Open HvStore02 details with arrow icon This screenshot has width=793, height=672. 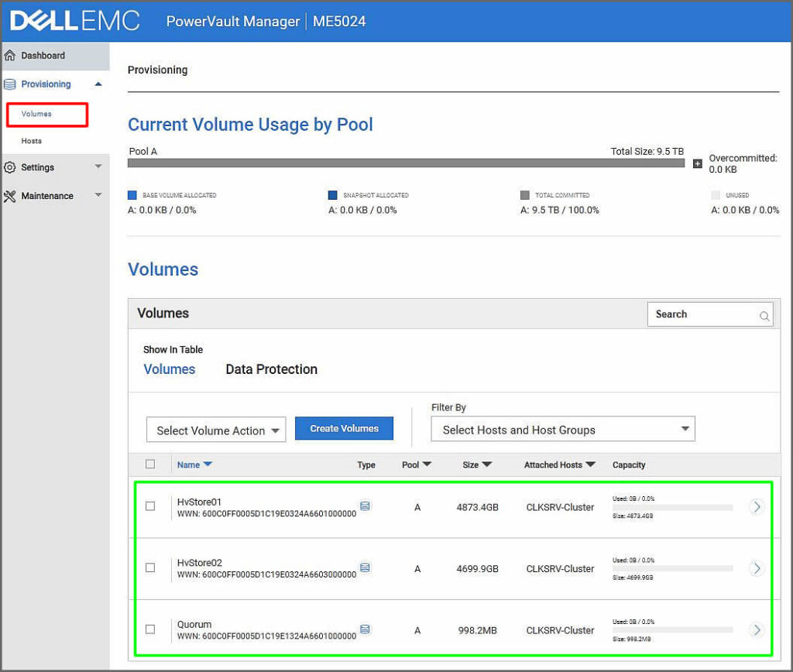757,568
